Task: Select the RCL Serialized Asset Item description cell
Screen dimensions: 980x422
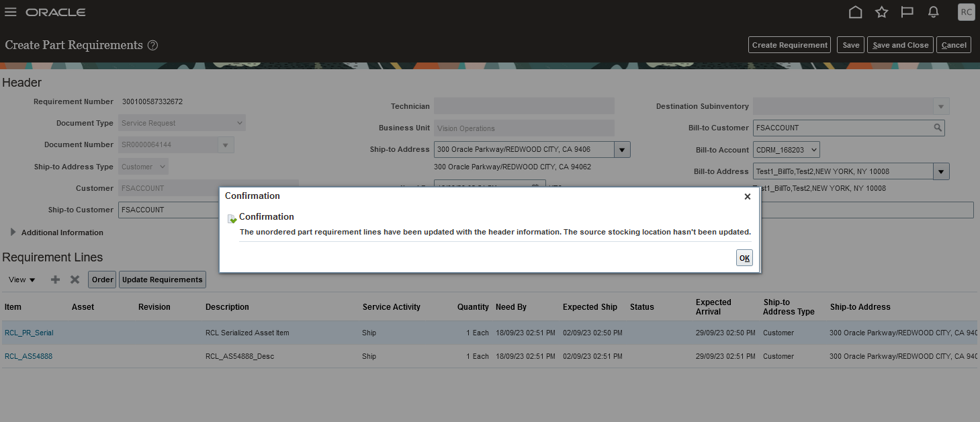Action: tap(247, 333)
